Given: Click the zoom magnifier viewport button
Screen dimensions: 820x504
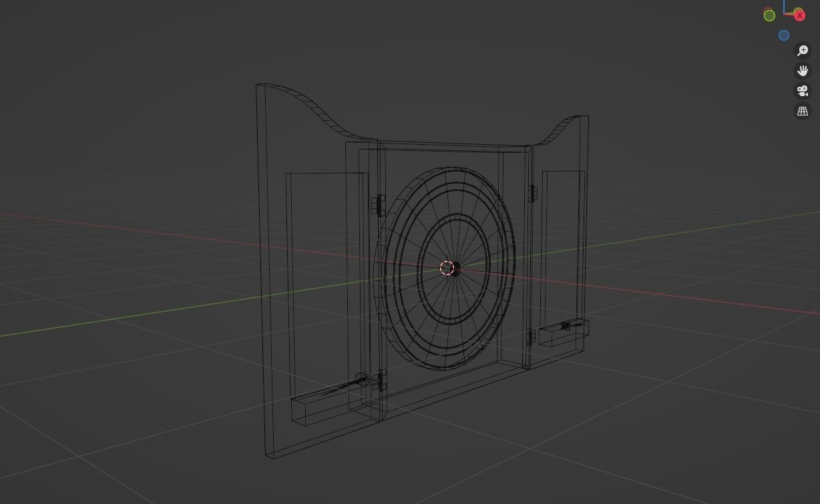Looking at the screenshot, I should click(803, 51).
